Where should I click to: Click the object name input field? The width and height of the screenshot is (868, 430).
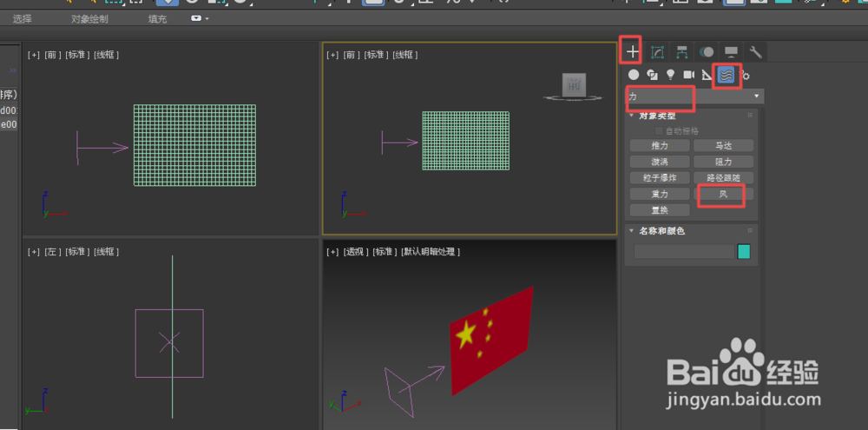[684, 252]
